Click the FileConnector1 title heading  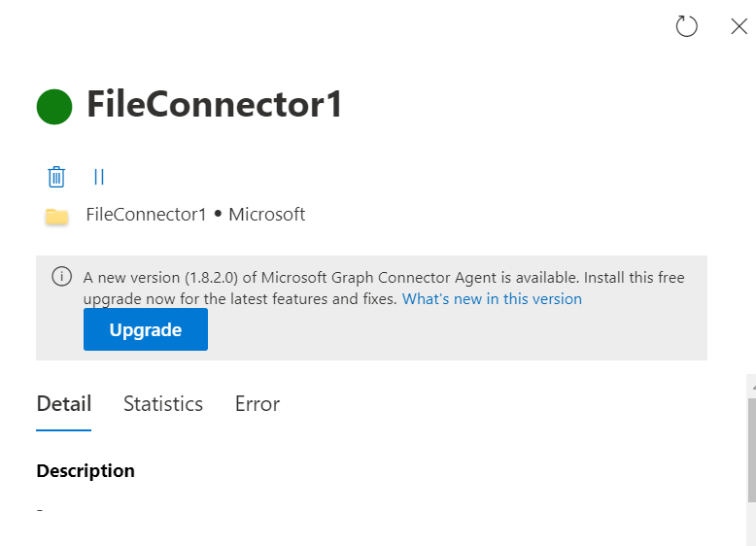click(x=215, y=105)
